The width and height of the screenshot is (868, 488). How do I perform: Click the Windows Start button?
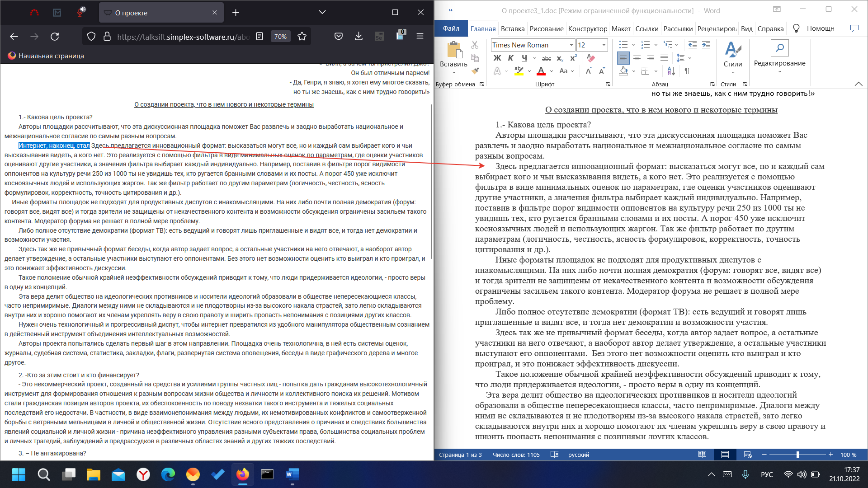19,474
